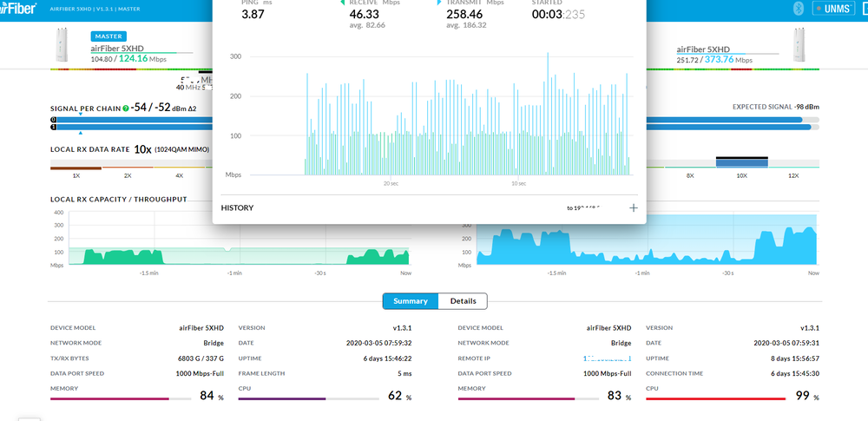868x421 pixels.
Task: Click the Remote IP address link
Action: pos(608,358)
